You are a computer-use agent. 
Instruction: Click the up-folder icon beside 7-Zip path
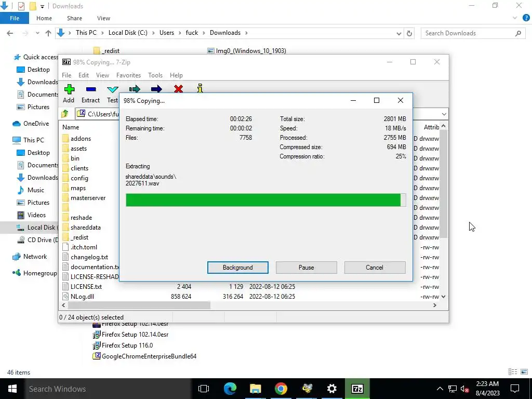[x=65, y=114]
